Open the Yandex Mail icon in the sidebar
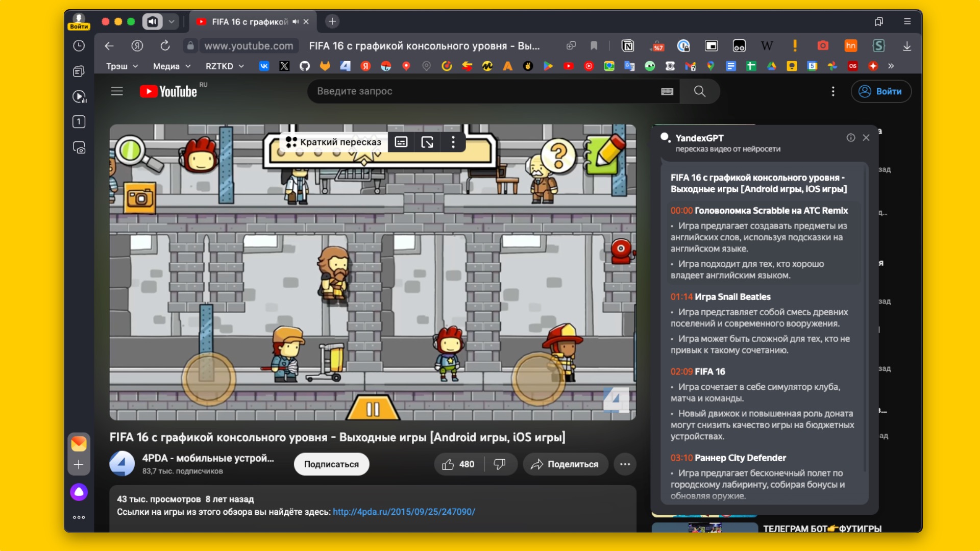The height and width of the screenshot is (551, 980). 79,443
